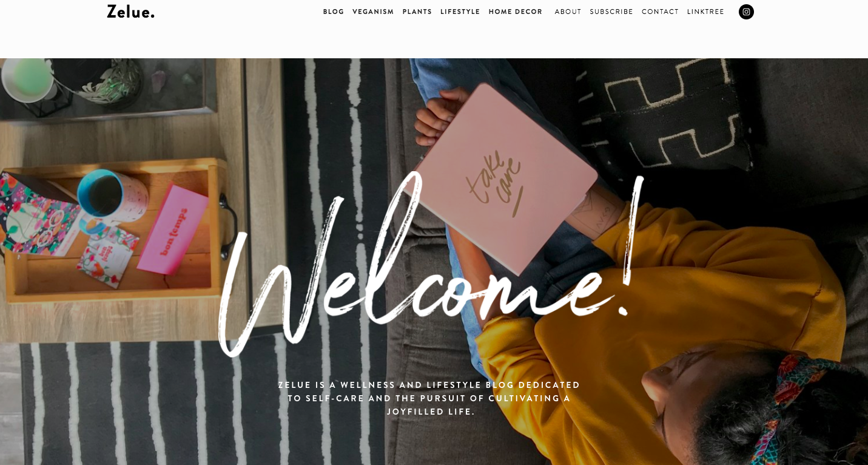
Task: Open the BLOG menu item
Action: (334, 12)
